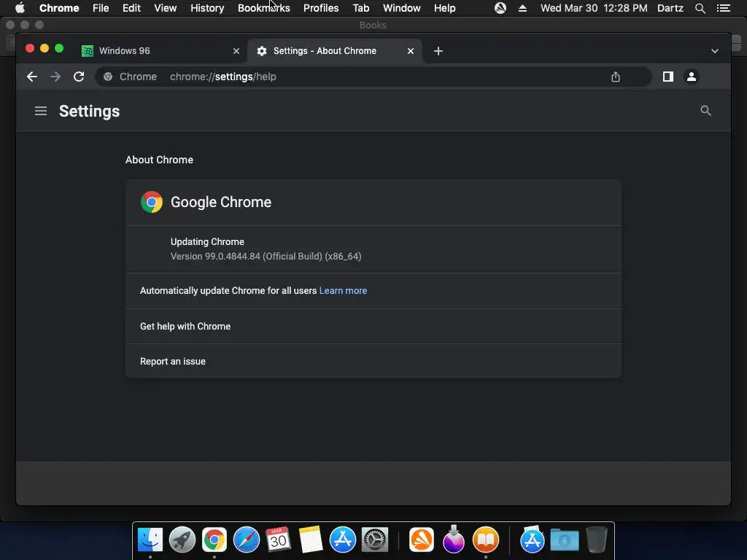Open a new tab with the plus button
The image size is (747, 560).
click(x=438, y=51)
